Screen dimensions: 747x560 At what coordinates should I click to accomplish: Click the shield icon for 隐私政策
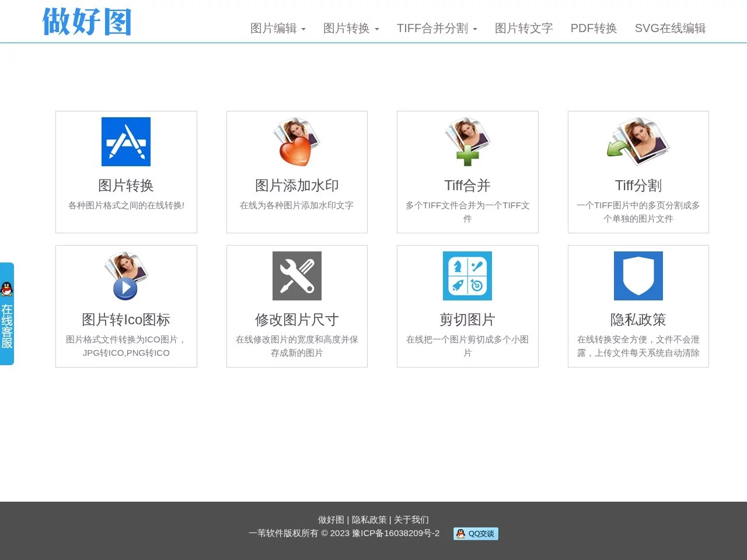(x=638, y=275)
